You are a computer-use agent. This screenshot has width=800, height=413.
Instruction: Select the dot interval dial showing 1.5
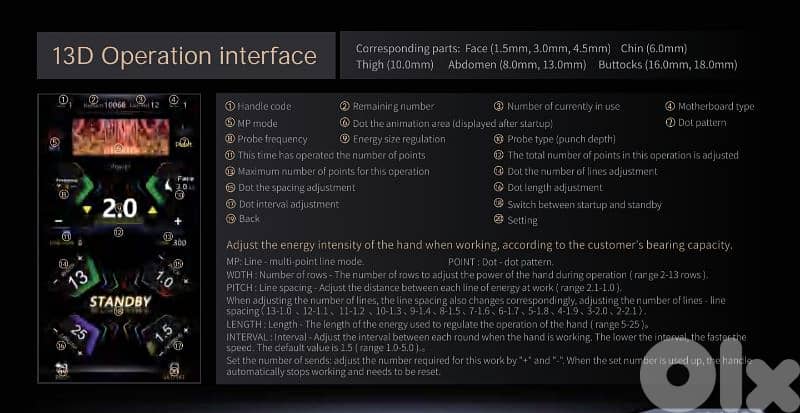point(164,331)
